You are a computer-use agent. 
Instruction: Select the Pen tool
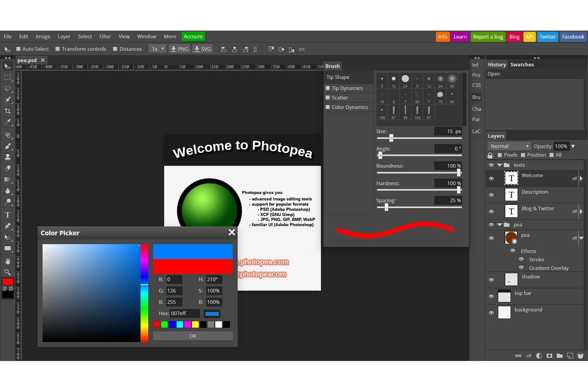click(8, 226)
